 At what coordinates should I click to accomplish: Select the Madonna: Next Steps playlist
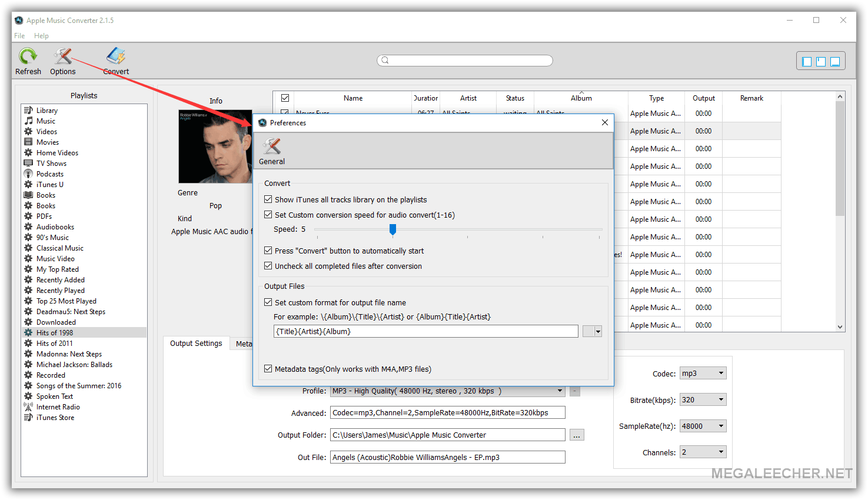pos(69,354)
